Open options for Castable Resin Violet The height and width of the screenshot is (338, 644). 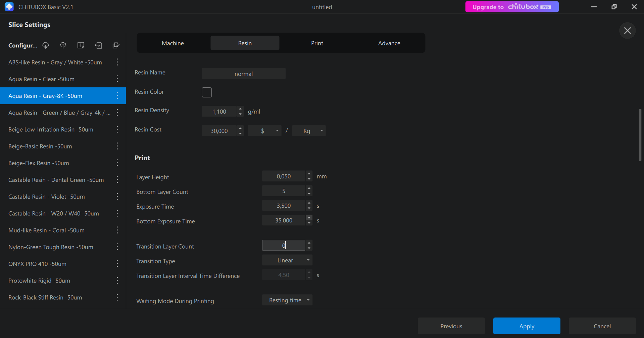tap(117, 197)
